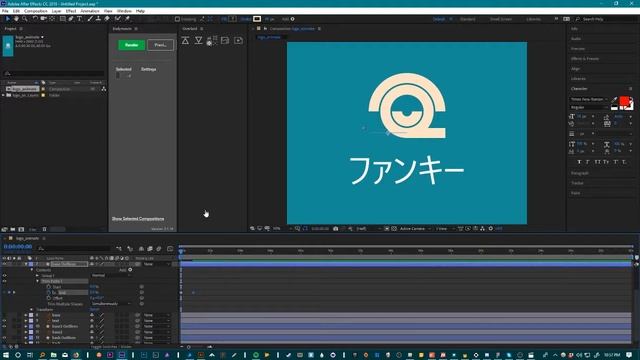Click the Previ... button in Bodymovin
Viewport: 640px width, 360px height.
click(x=160, y=45)
